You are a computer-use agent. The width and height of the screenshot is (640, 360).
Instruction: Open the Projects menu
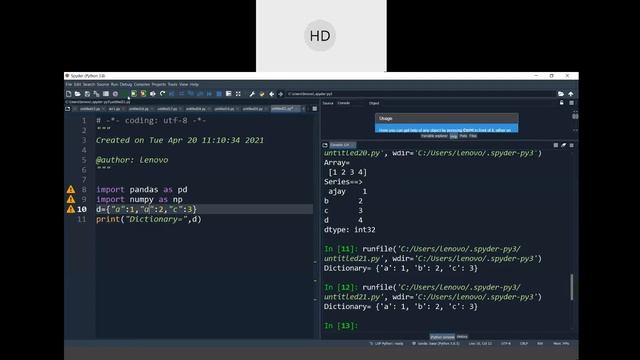point(159,84)
